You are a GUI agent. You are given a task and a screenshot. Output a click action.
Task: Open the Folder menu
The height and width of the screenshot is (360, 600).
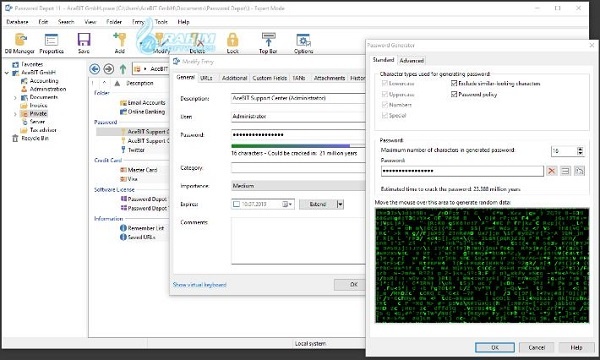coord(114,22)
